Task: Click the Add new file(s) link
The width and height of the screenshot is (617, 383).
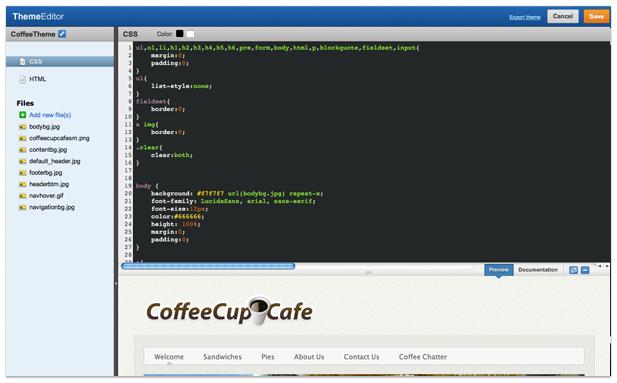Action: point(50,115)
